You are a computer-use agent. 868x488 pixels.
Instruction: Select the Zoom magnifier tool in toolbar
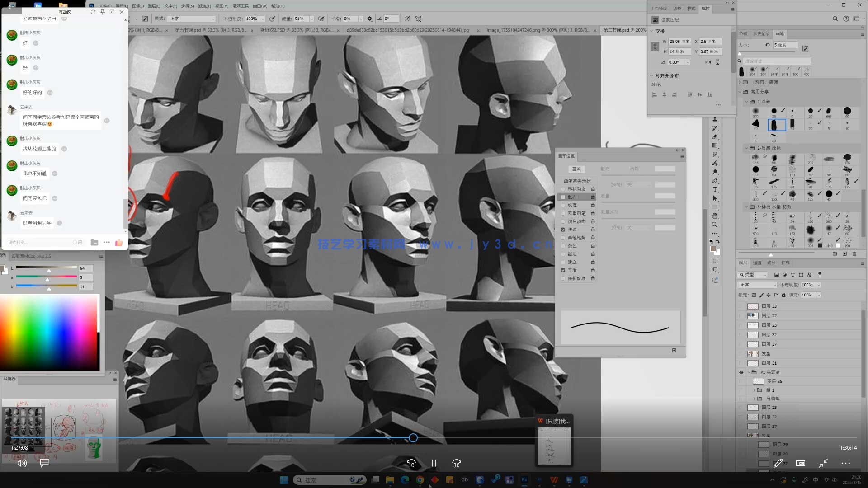715,225
